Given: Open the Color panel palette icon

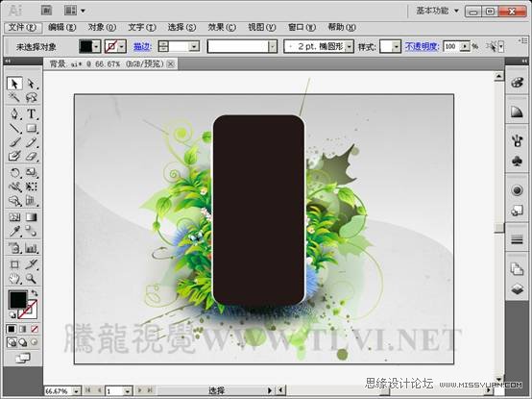Looking at the screenshot, I should (x=517, y=83).
